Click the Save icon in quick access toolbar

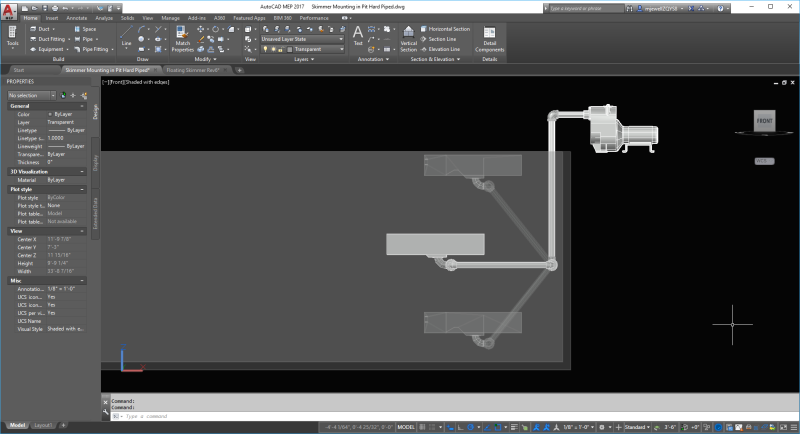point(45,8)
